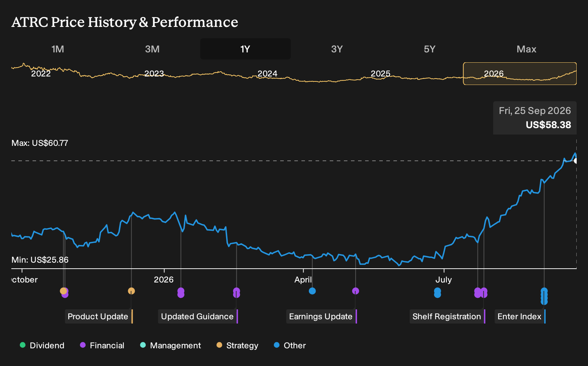Switch to the 3Y time range
Image resolution: width=588 pixels, height=366 pixels.
[337, 49]
